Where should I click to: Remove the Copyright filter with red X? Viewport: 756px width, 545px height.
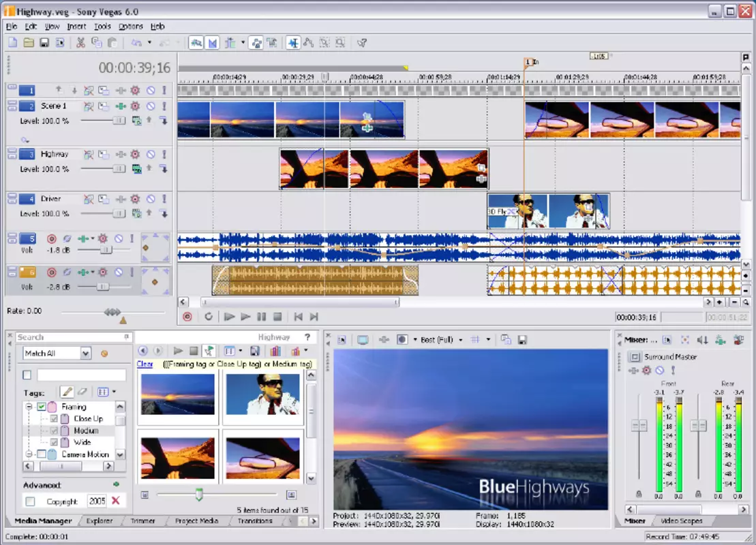(116, 501)
